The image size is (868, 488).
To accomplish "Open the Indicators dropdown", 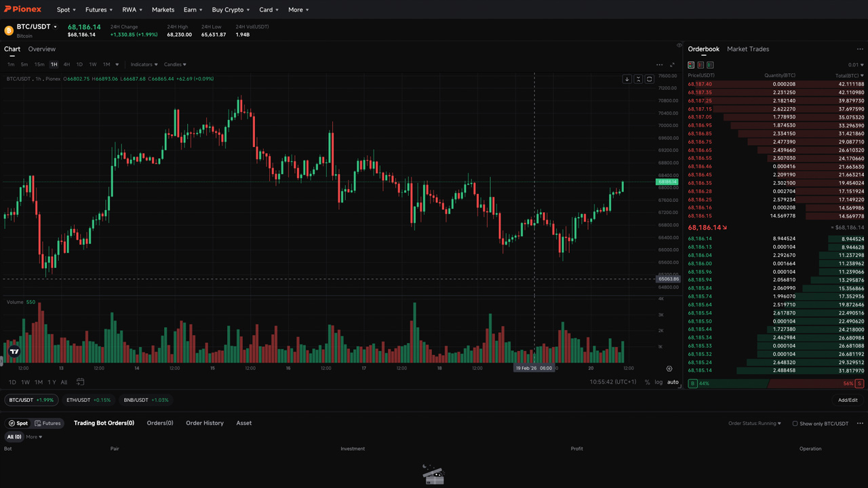I will (144, 64).
